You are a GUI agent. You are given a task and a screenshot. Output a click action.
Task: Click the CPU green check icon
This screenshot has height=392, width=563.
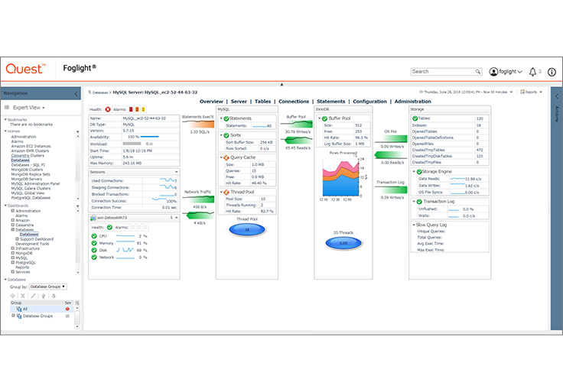(x=94, y=236)
